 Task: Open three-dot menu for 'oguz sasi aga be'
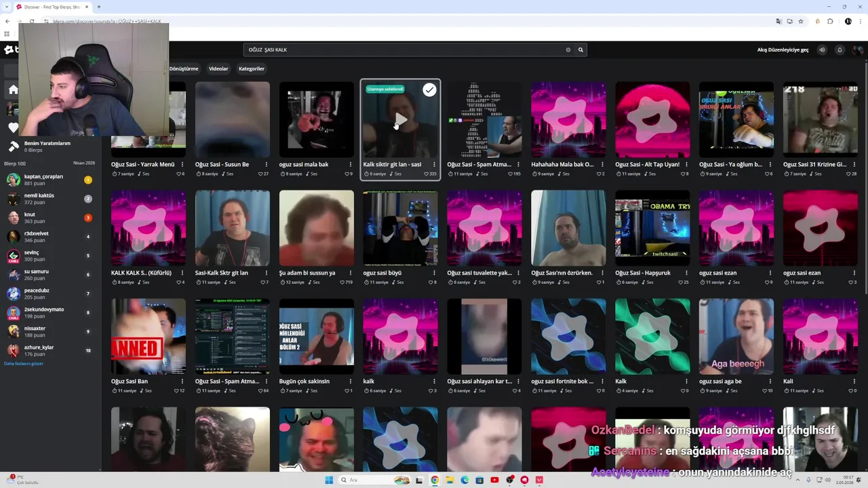770,381
